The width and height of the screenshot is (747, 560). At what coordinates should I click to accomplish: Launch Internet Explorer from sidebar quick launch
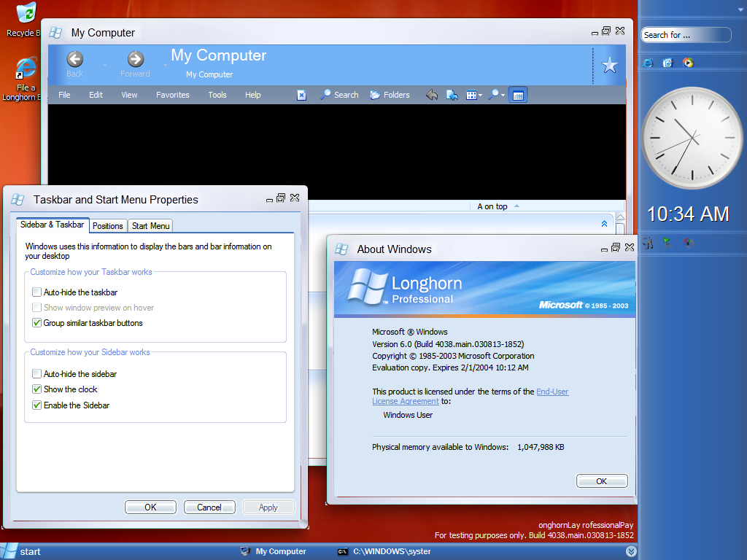click(648, 63)
